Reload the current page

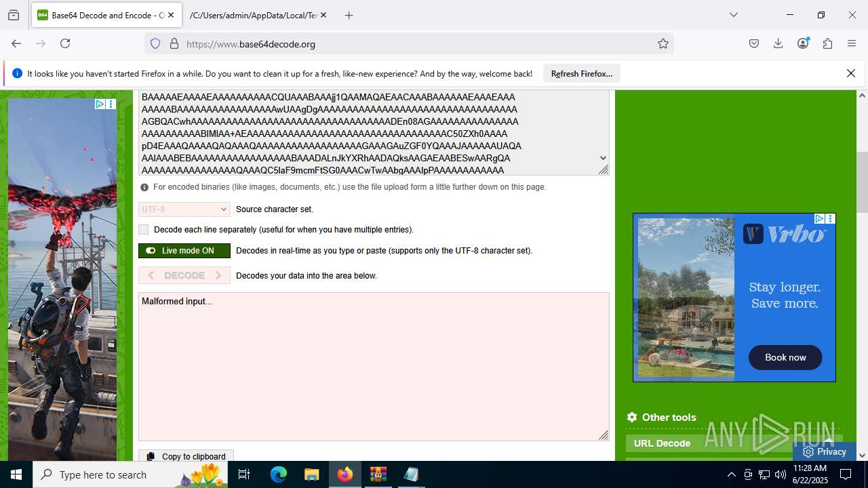point(65,43)
